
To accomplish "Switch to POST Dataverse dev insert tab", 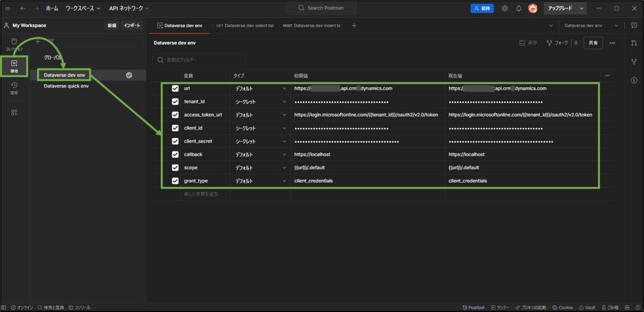I will pos(312,25).
